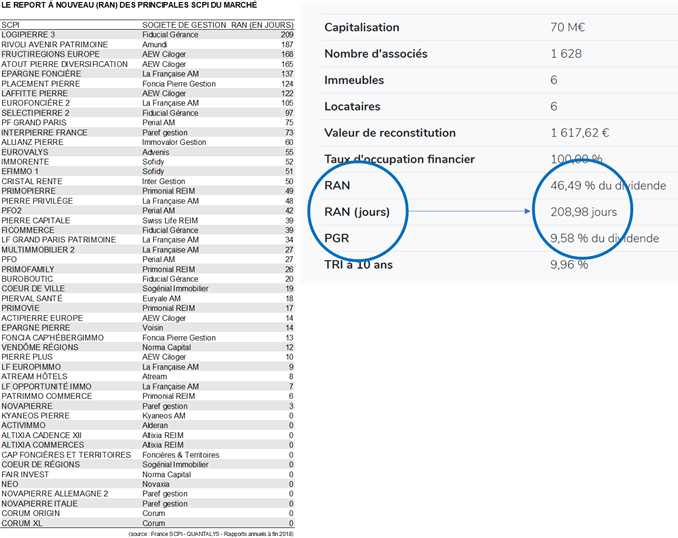The height and width of the screenshot is (538, 678).
Task: Click the SOCIETE DE GESTION column header
Action: click(x=184, y=25)
